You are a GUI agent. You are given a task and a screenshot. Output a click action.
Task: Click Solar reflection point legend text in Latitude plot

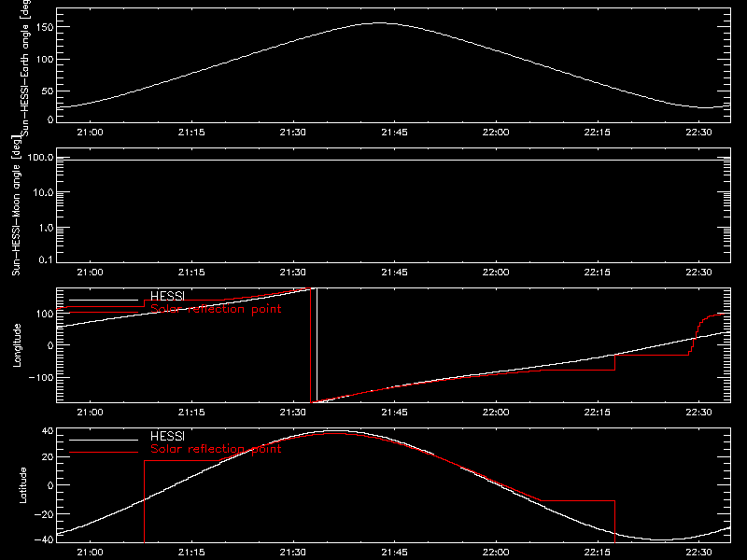(216, 449)
